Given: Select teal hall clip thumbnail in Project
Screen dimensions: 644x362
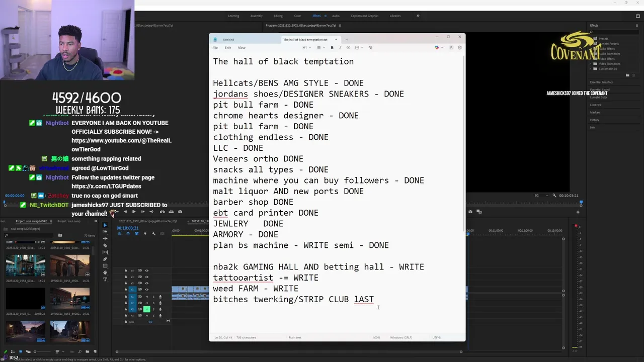Looking at the screenshot, I should click(26, 265).
